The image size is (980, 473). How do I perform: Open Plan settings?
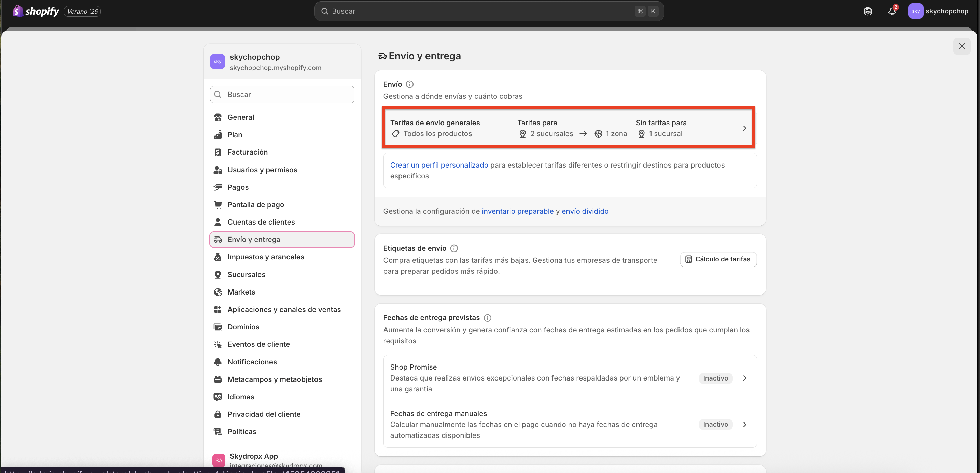click(x=282, y=134)
